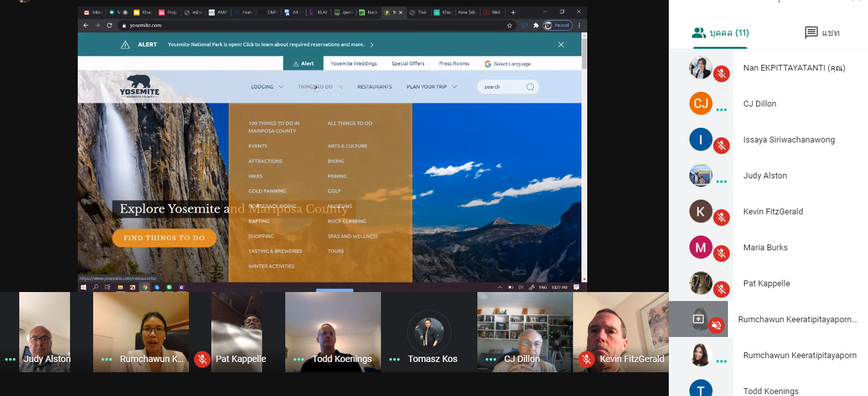Dismiss the alert banner with the X icon
Screen dimensions: 868x396
pyautogui.click(x=561, y=44)
